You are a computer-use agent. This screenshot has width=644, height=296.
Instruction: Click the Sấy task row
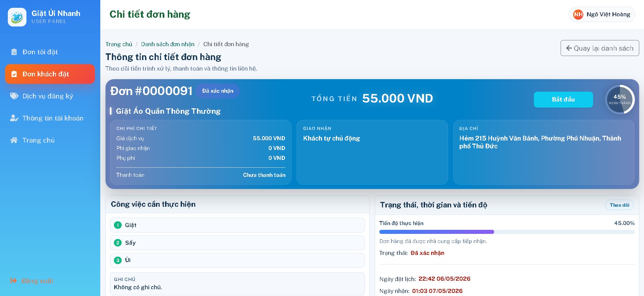pyautogui.click(x=237, y=243)
